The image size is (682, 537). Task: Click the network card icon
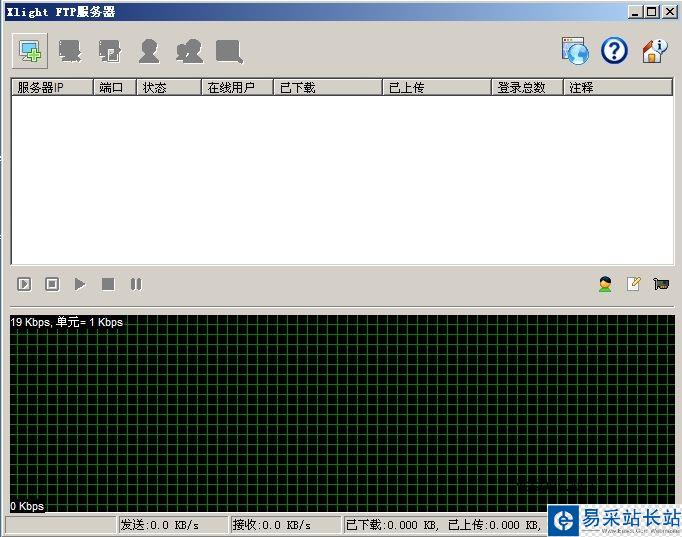(x=661, y=284)
